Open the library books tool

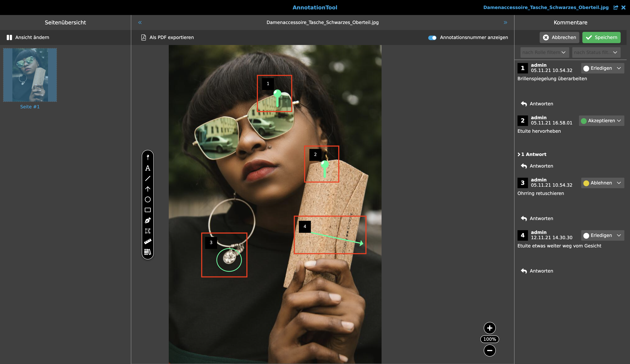[x=148, y=252]
